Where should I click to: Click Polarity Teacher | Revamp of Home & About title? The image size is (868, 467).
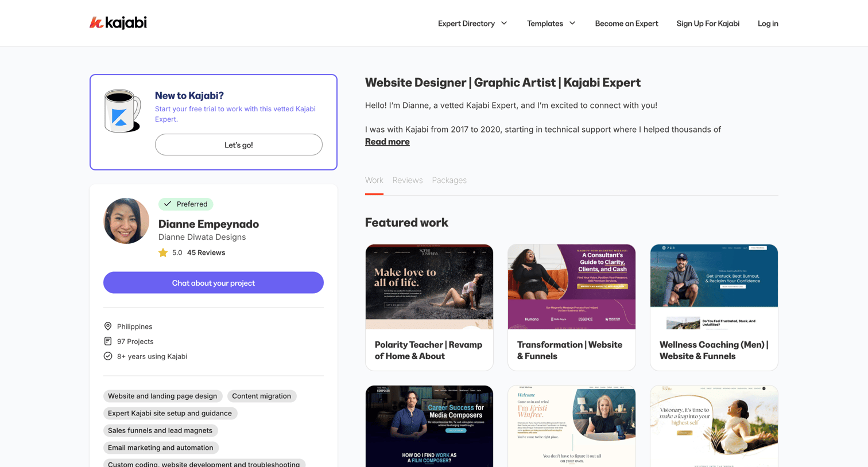(429, 351)
